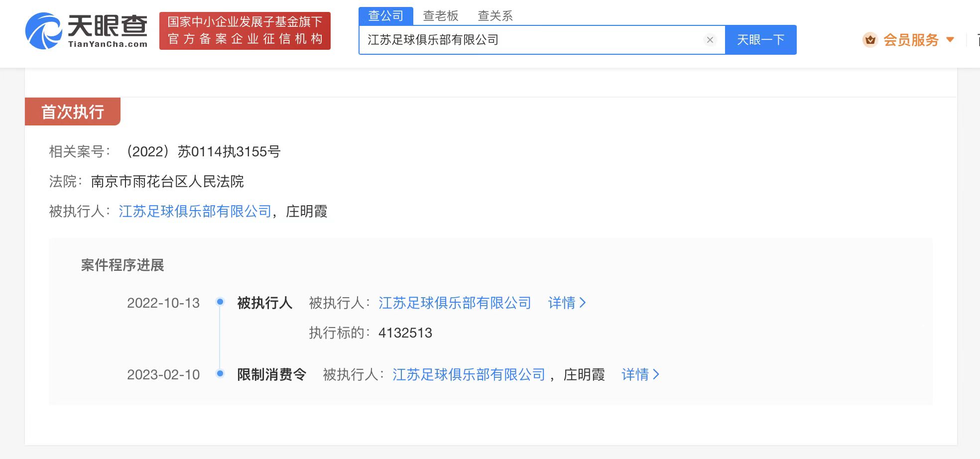Image resolution: width=980 pixels, height=459 pixels.
Task: Switch to the 查关系 tab
Action: point(495,16)
